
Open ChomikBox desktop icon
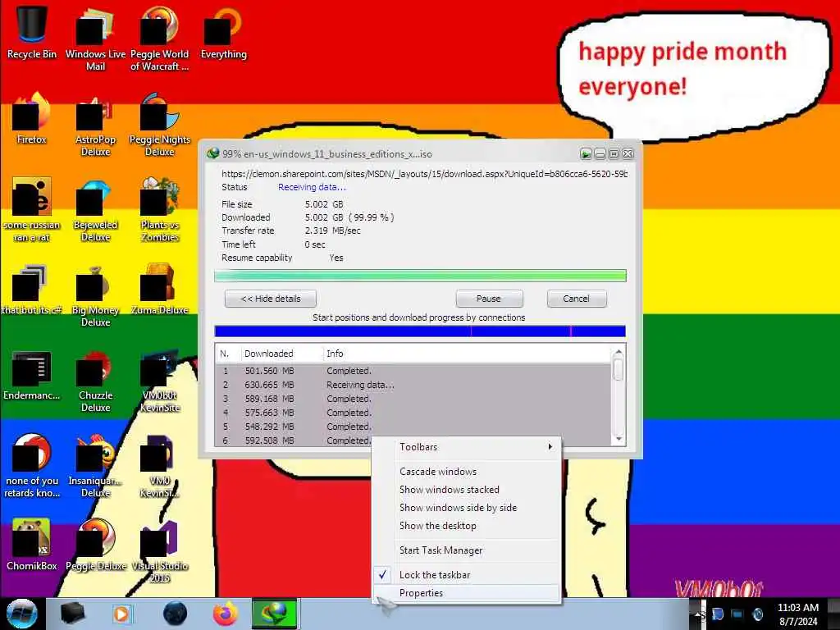[32, 545]
